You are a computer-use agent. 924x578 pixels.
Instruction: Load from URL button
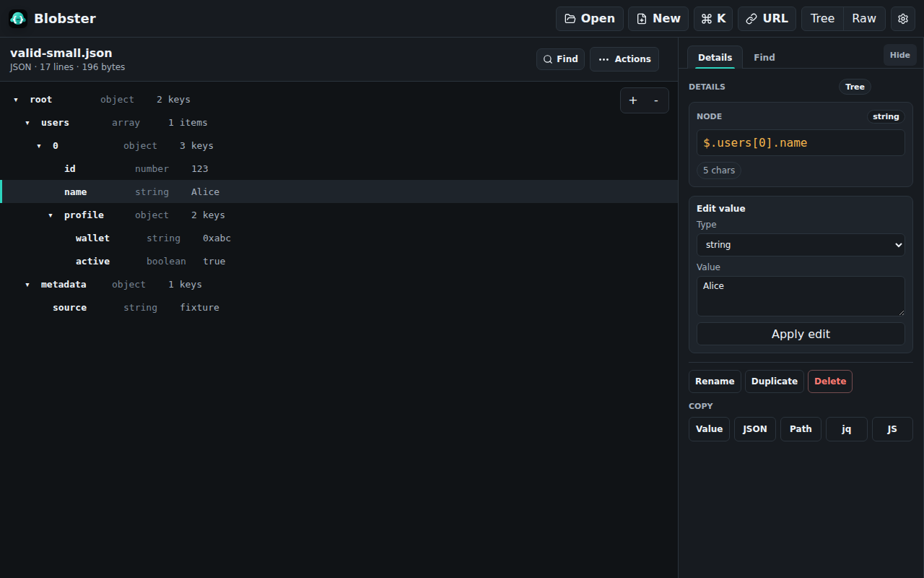(x=767, y=19)
